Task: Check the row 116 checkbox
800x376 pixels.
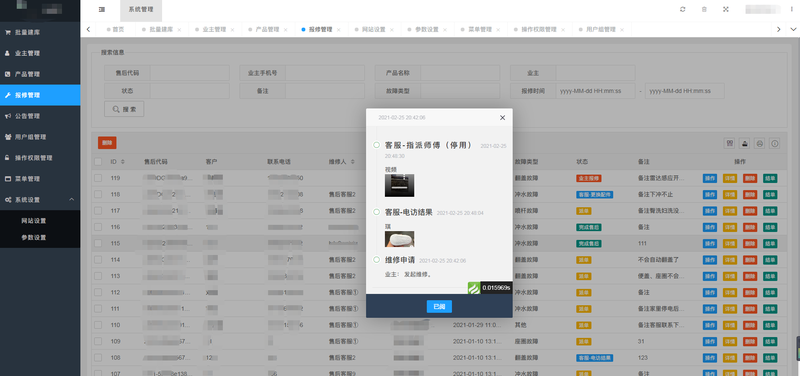Action: pyautogui.click(x=98, y=227)
